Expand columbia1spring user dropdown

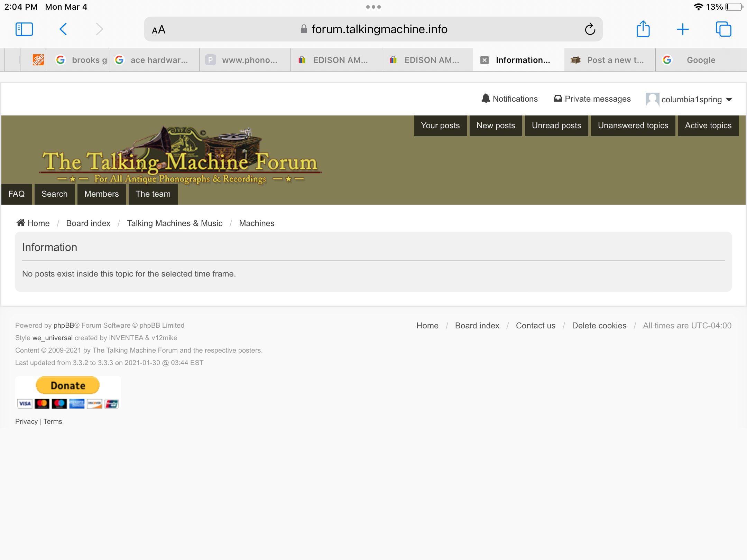tap(729, 100)
